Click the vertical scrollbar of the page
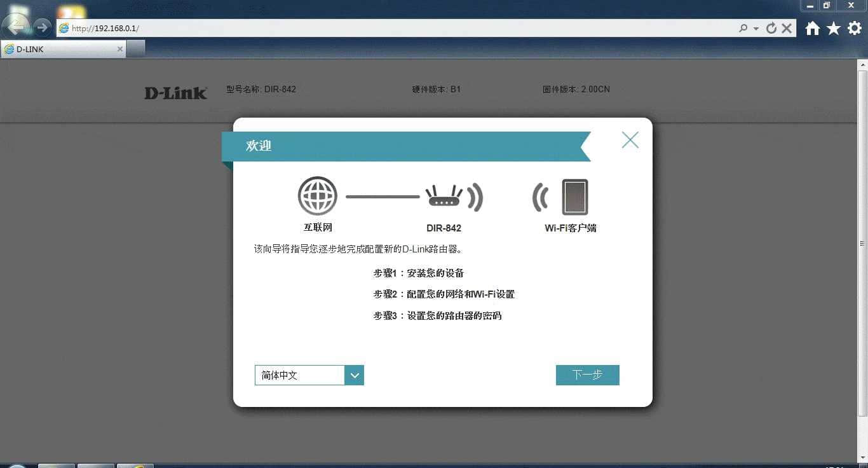The image size is (868, 468). pyautogui.click(x=862, y=244)
